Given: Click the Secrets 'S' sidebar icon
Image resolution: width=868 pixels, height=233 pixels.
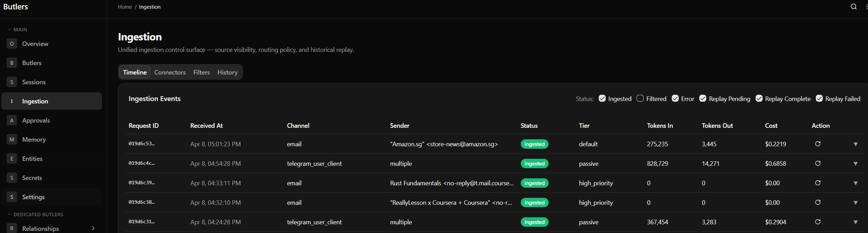Looking at the screenshot, I should (x=12, y=178).
